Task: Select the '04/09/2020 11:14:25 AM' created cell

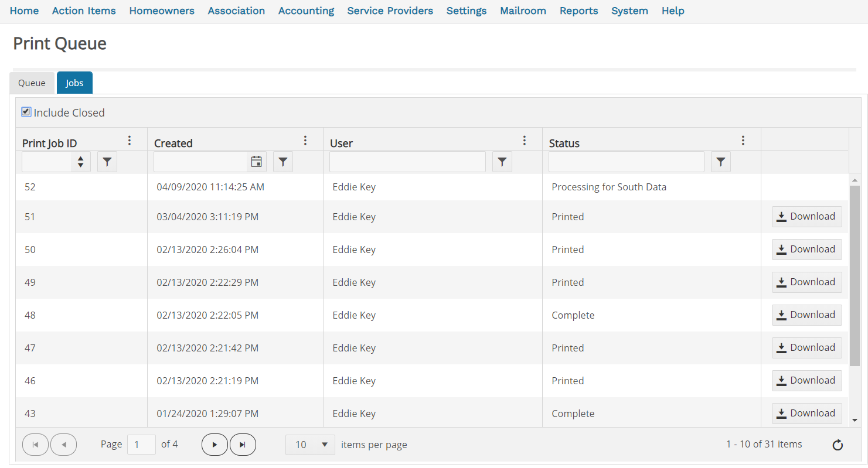Action: tap(235, 187)
